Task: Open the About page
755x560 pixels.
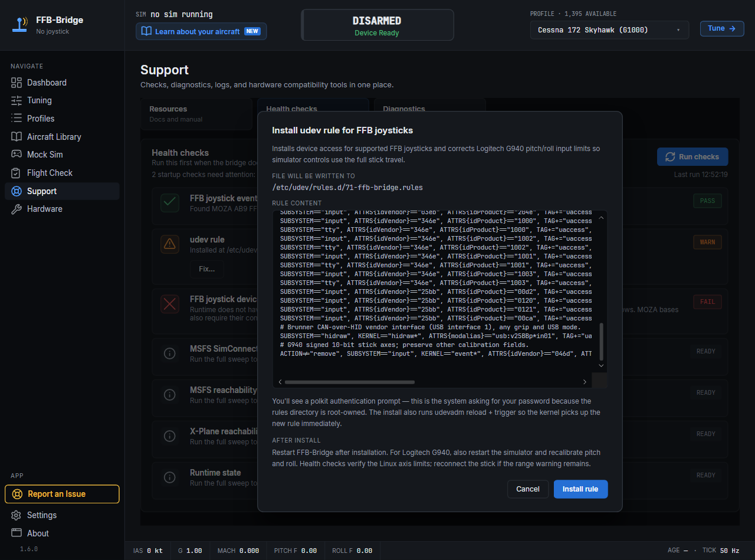Action: [x=62, y=533]
